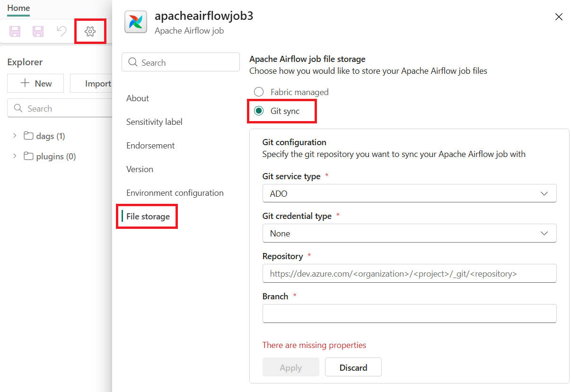Focus the Branch input field
The image size is (571, 392).
[x=409, y=314]
